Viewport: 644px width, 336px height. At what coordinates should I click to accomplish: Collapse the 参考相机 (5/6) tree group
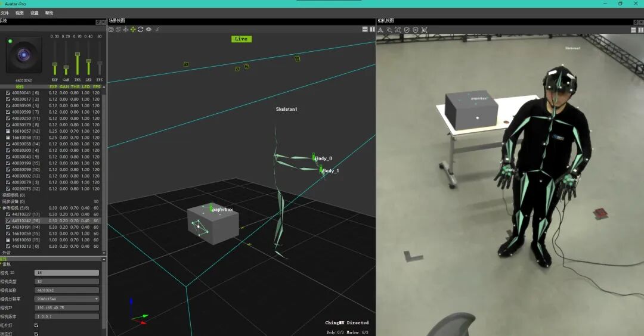point(4,208)
